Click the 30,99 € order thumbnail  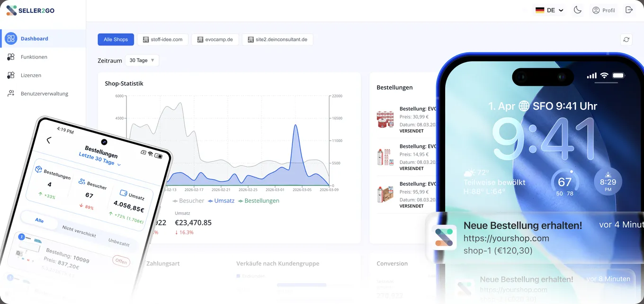[x=385, y=119]
